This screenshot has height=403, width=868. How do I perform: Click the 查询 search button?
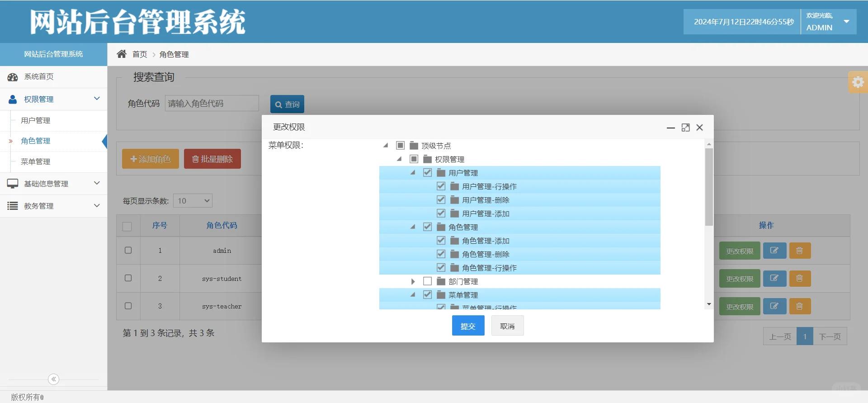point(287,104)
